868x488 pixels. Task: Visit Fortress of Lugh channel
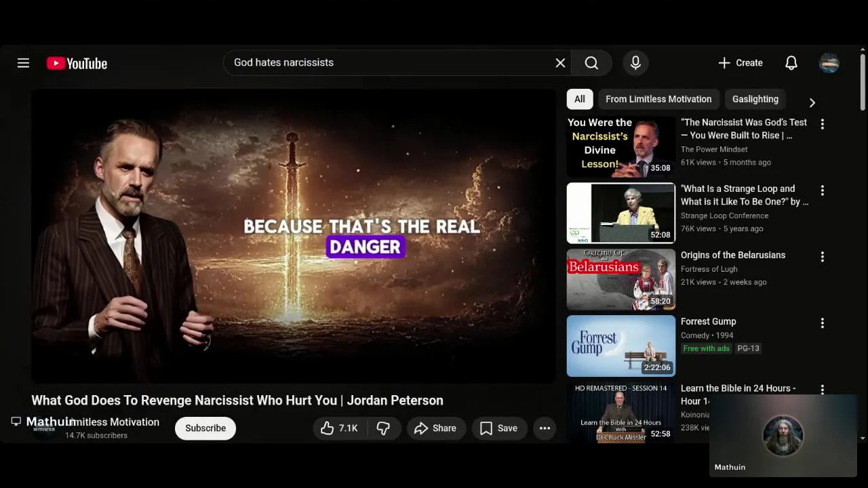click(709, 268)
